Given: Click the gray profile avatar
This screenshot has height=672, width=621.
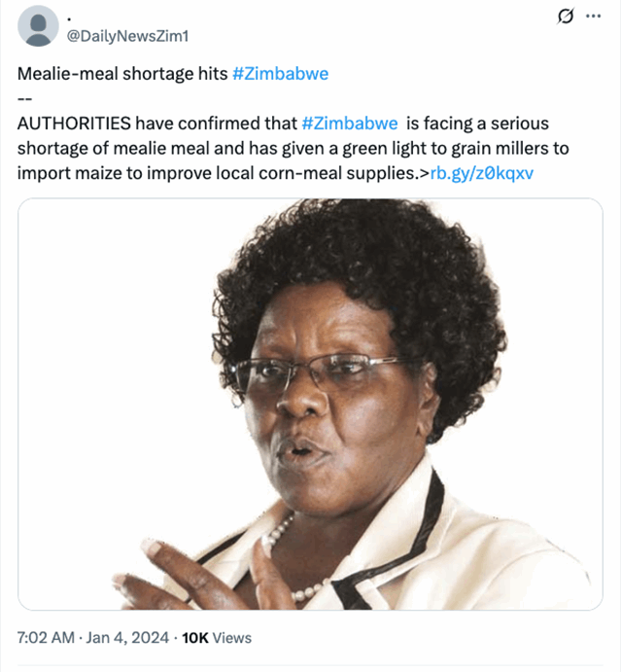Looking at the screenshot, I should click(38, 26).
